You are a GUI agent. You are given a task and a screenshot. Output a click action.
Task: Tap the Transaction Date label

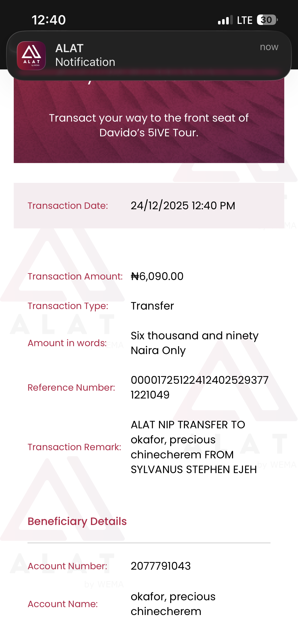(68, 206)
